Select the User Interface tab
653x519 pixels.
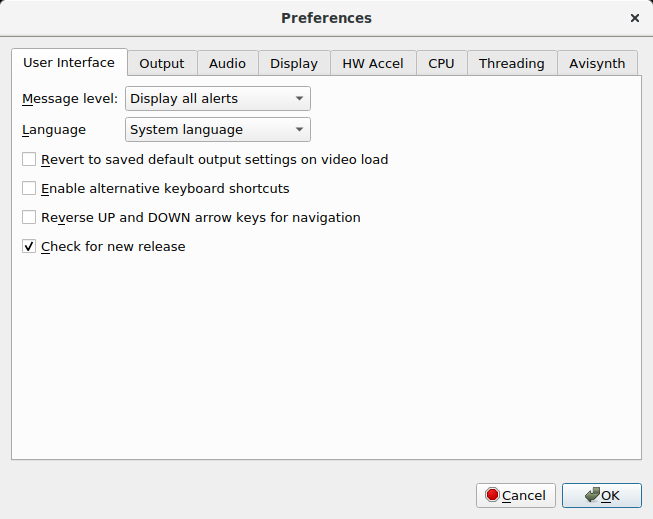[69, 62]
